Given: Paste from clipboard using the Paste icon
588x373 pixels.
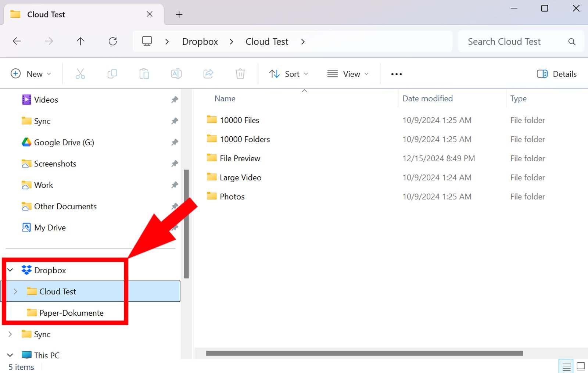Looking at the screenshot, I should coord(144,73).
